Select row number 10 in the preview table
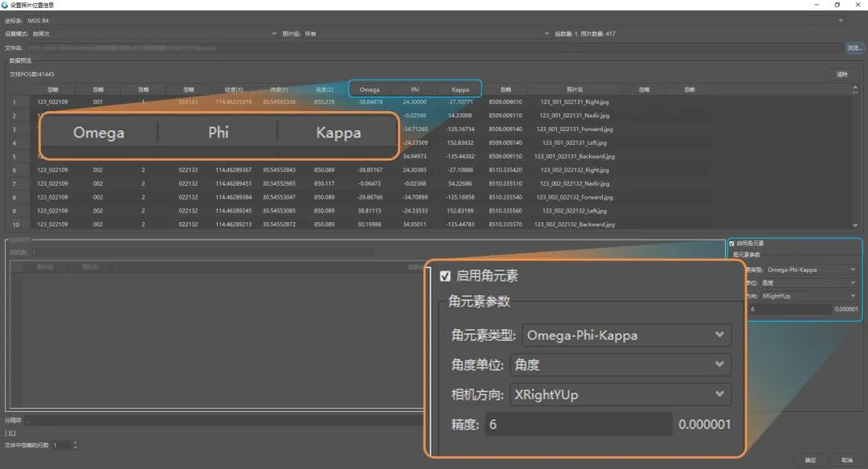 click(x=16, y=224)
